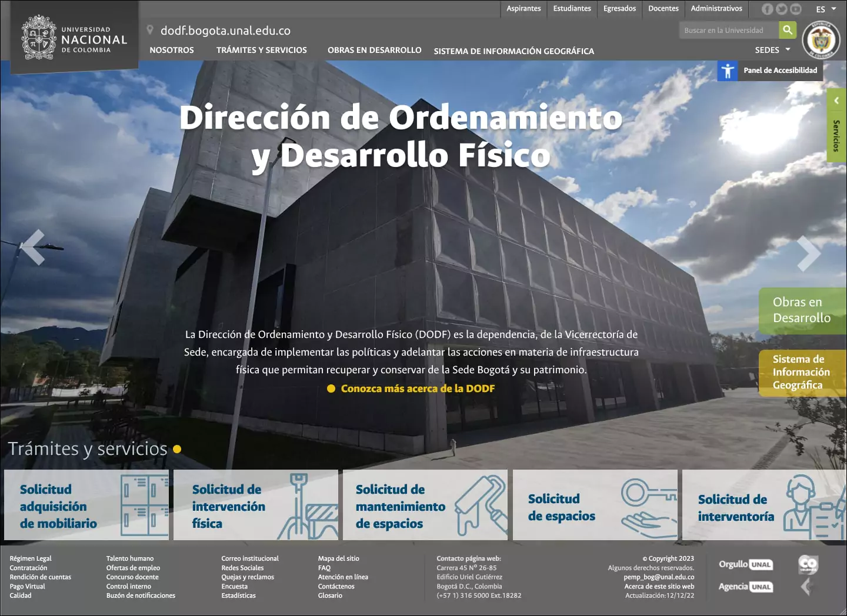Open Correo institucional footer link

tap(250, 558)
